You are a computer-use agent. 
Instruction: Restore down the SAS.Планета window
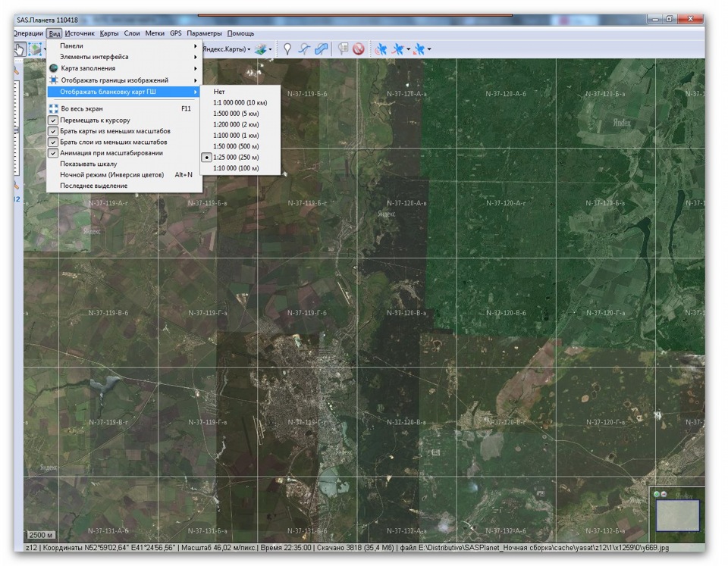pos(669,19)
